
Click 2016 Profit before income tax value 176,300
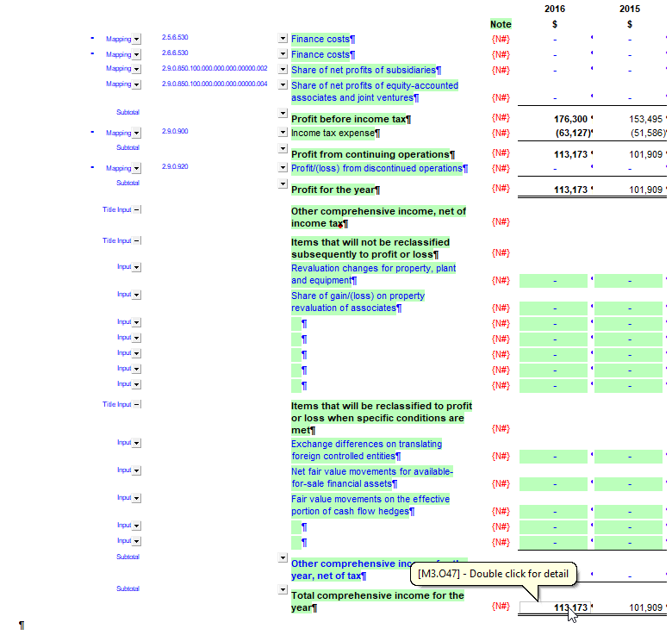pos(570,119)
